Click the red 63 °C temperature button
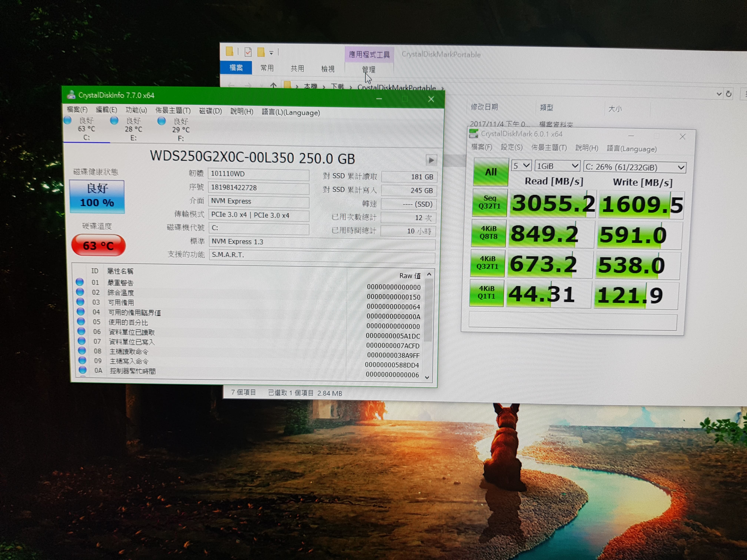 (x=98, y=245)
